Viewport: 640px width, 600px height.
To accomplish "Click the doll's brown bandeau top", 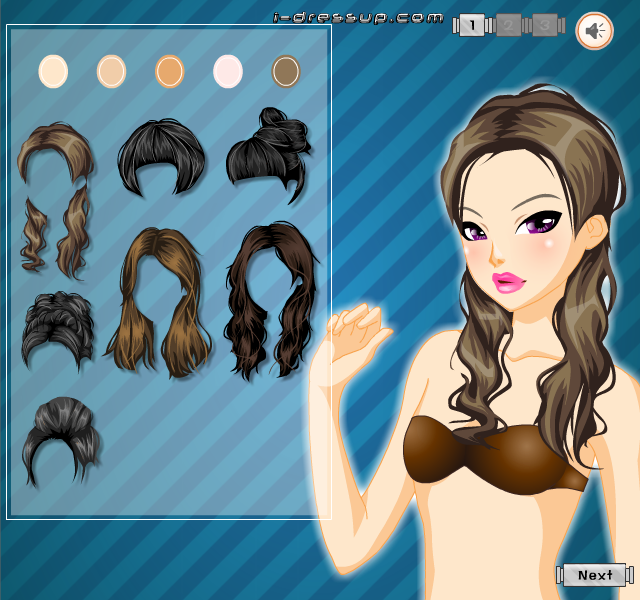I will tap(495, 455).
